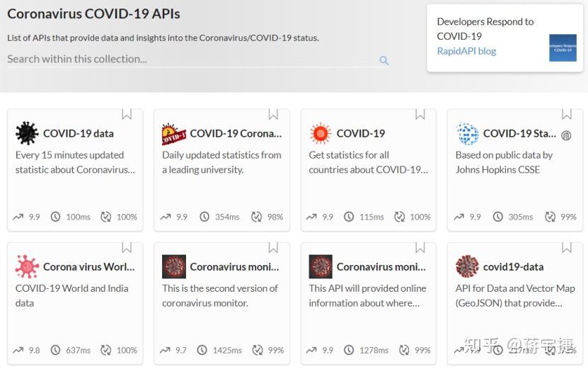Click the black virus COVID-19 data icon

tap(27, 133)
